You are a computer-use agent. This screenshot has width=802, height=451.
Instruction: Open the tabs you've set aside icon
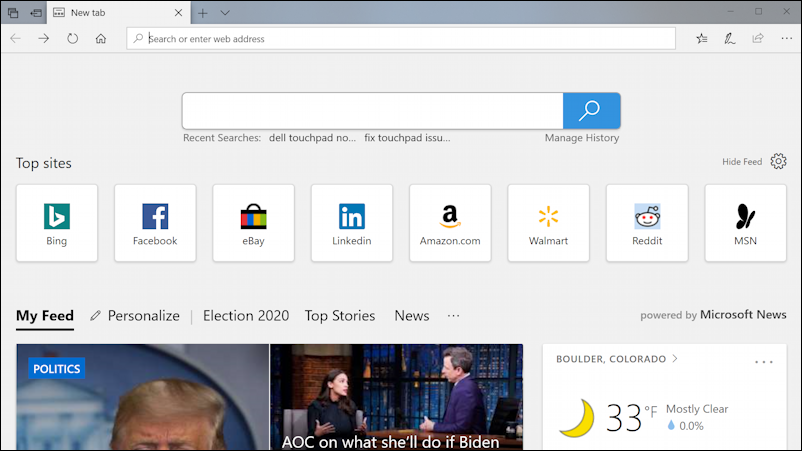(x=13, y=13)
